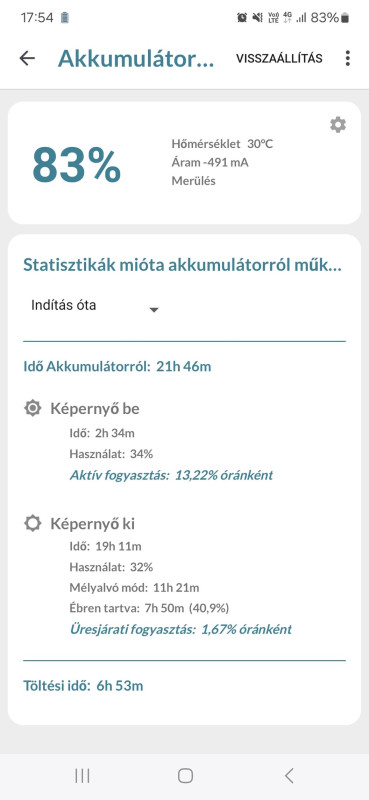This screenshot has width=369, height=800.
Task: Tap the Aktív fogyasztás 13,22% line
Action: pyautogui.click(x=171, y=476)
